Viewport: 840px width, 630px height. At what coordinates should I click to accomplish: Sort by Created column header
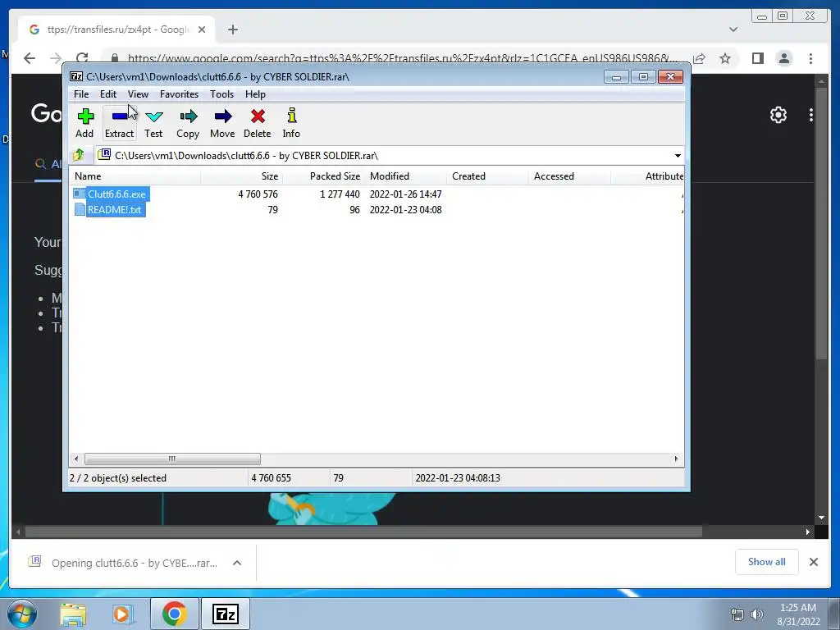(x=487, y=176)
